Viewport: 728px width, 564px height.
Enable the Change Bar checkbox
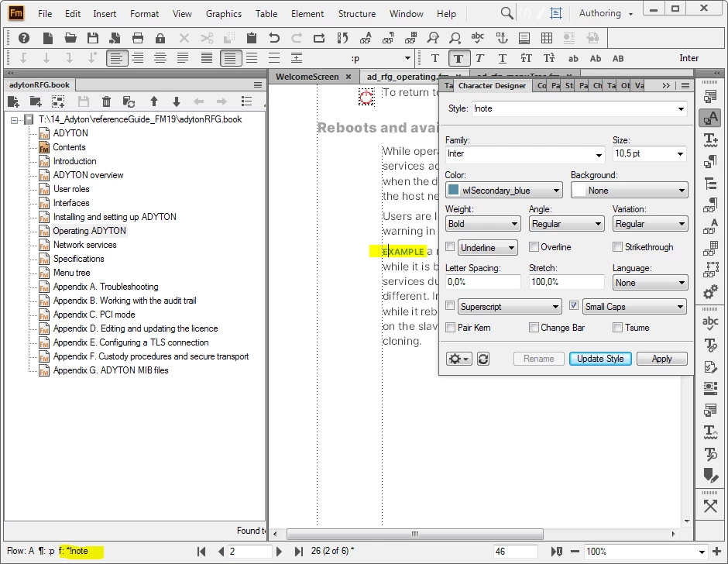534,328
